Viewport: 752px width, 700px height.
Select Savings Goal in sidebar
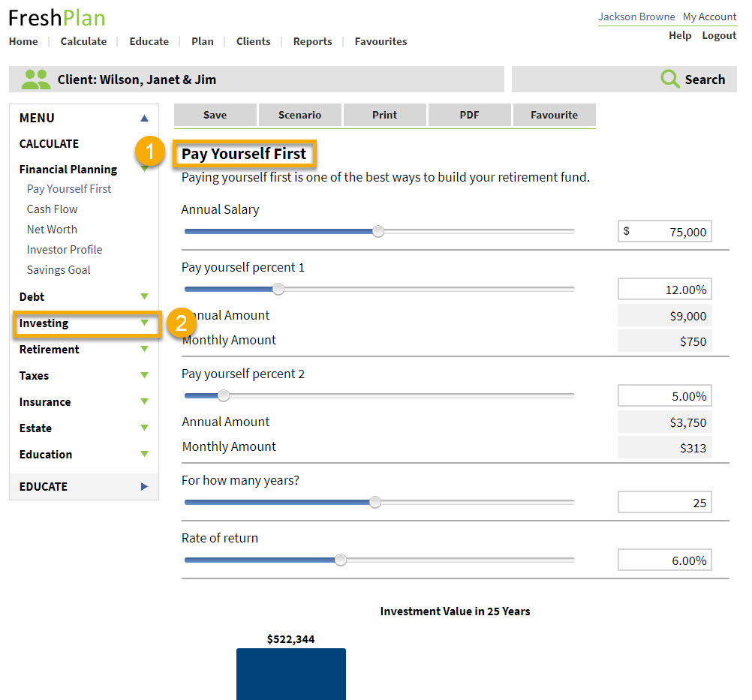click(x=59, y=270)
